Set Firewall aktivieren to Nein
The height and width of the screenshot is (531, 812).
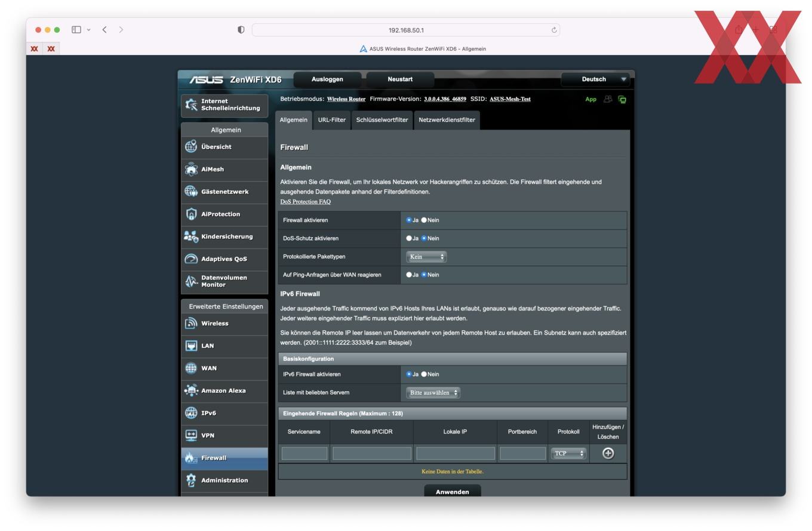(x=424, y=220)
